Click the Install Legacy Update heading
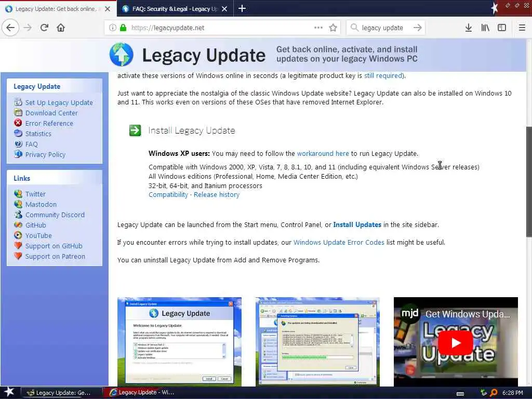This screenshot has width=532, height=399. 192,130
